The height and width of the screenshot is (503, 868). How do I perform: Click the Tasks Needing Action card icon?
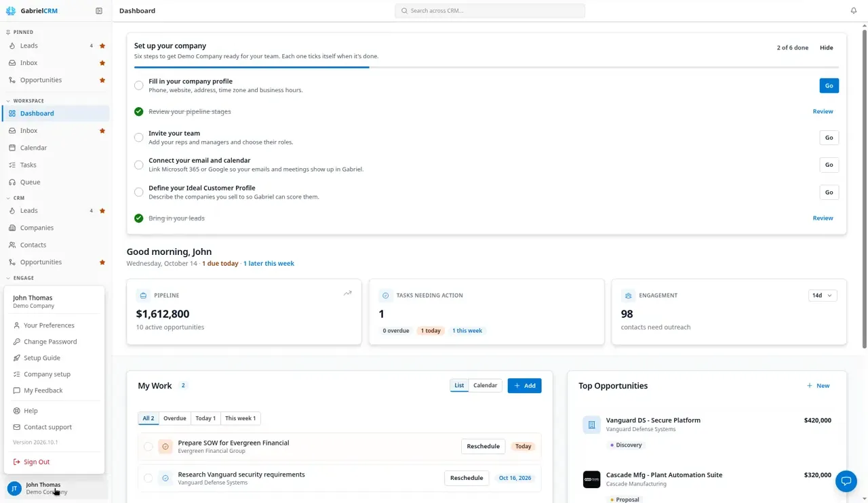386,296
